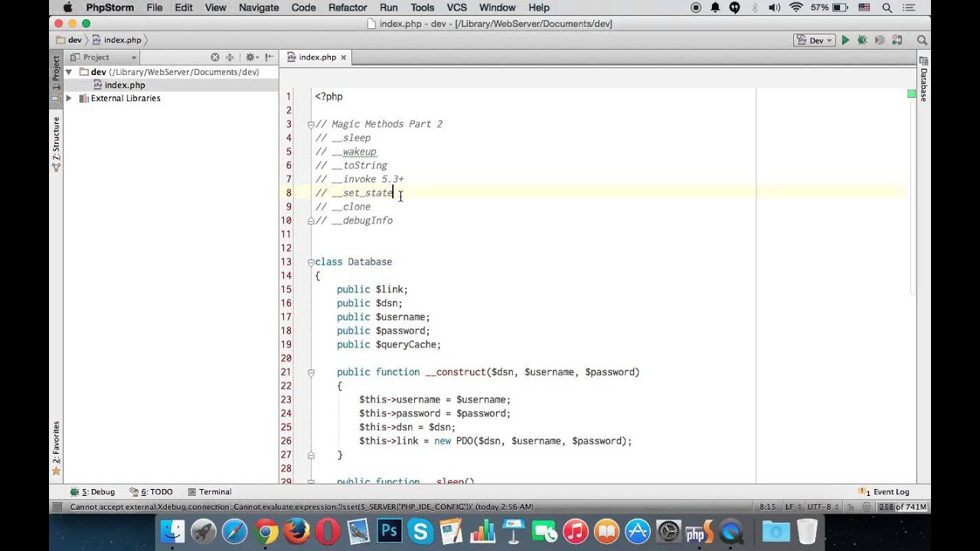The height and width of the screenshot is (551, 980).
Task: Open System Preferences from the Dock
Action: pos(668,531)
